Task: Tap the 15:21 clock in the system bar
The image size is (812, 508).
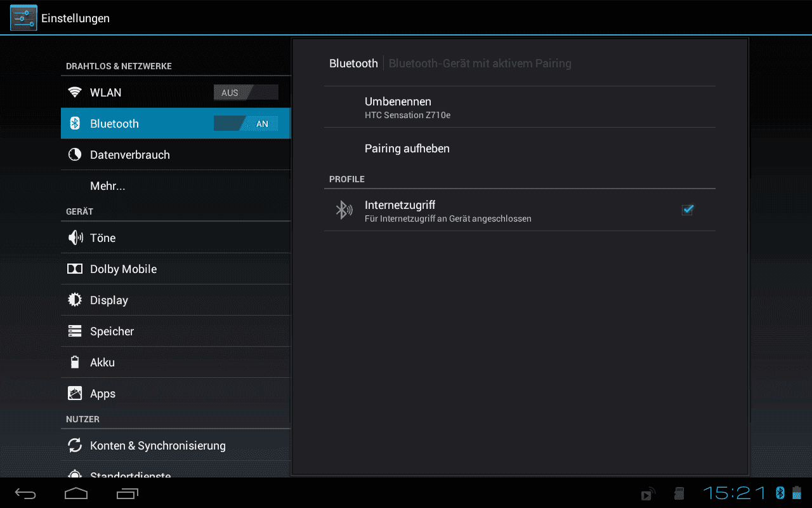Action: (735, 493)
